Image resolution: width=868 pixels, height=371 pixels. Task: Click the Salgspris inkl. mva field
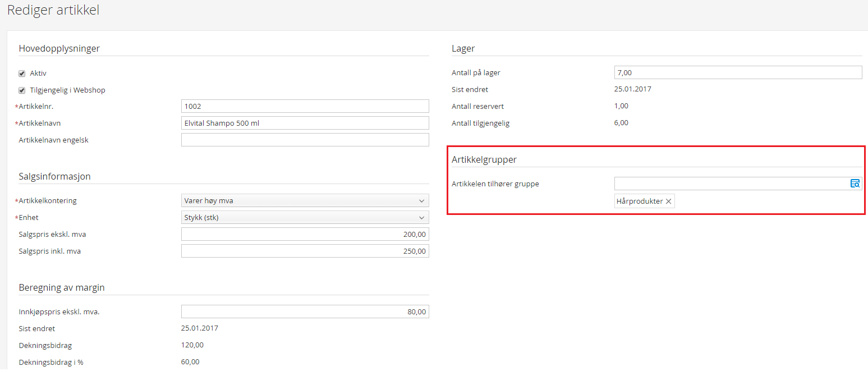tap(305, 251)
